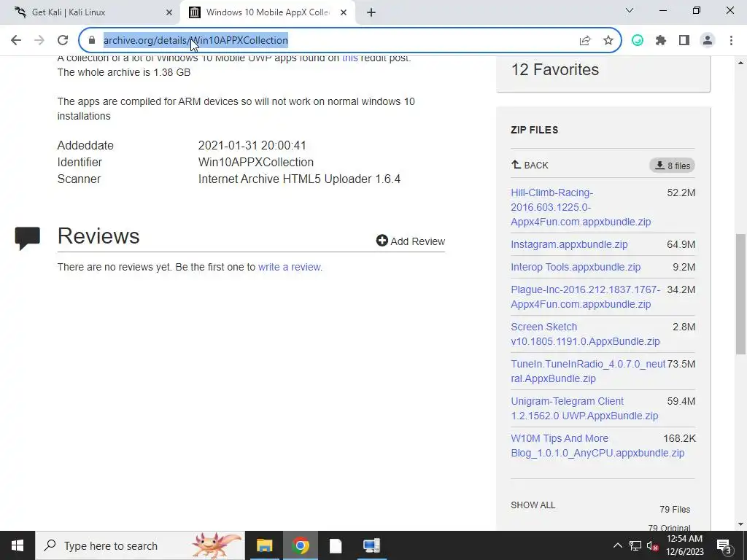Open a new tab with the plus icon

point(371,12)
